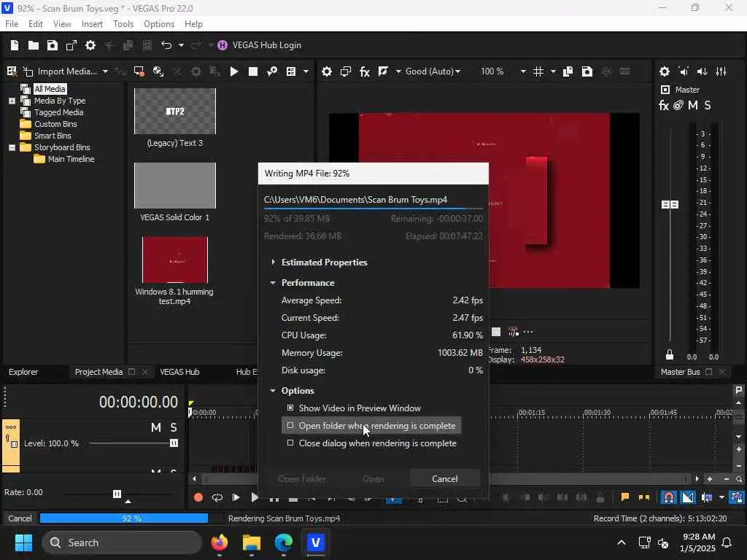
Task: Click the Insert Marker flag icon
Action: [625, 497]
